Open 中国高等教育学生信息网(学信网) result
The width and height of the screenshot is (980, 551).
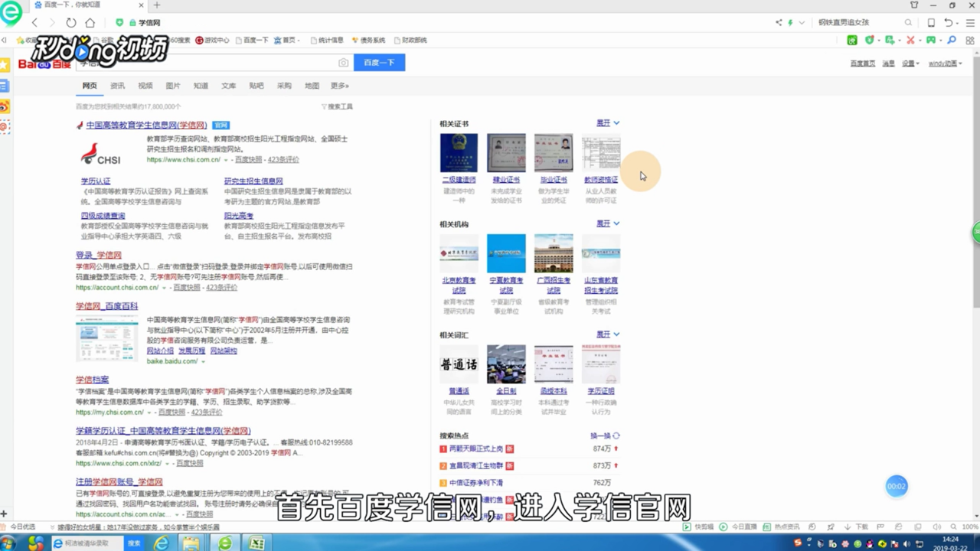click(146, 125)
